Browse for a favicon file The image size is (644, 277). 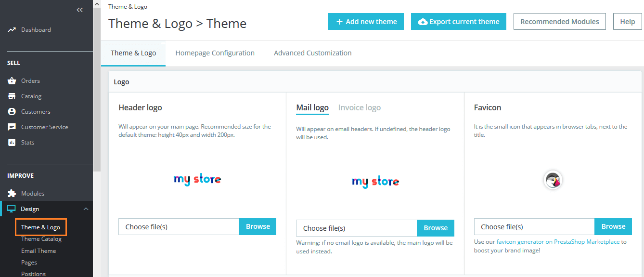[x=613, y=227]
